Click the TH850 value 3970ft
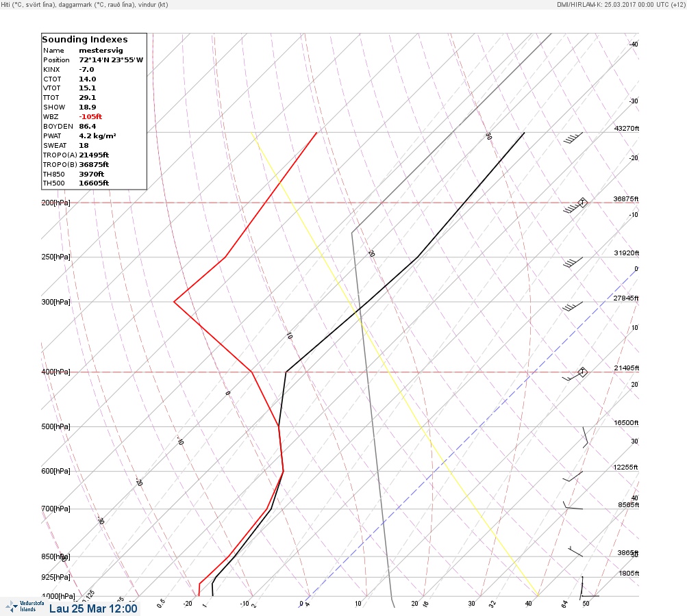Image resolution: width=687 pixels, height=616 pixels. 92,175
